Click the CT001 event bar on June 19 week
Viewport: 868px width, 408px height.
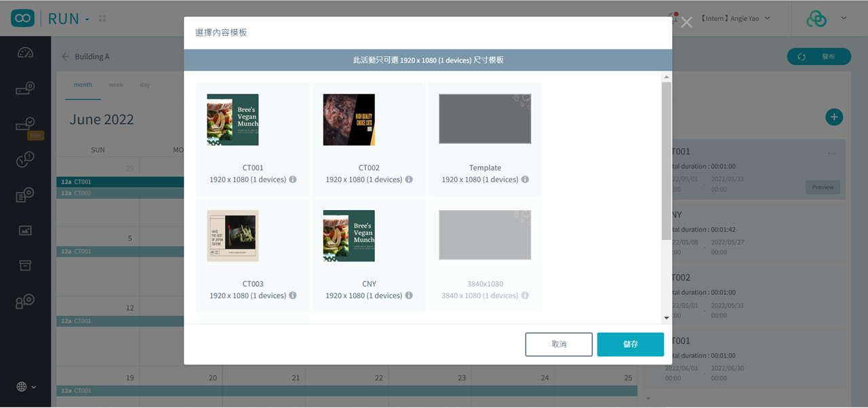347,391
